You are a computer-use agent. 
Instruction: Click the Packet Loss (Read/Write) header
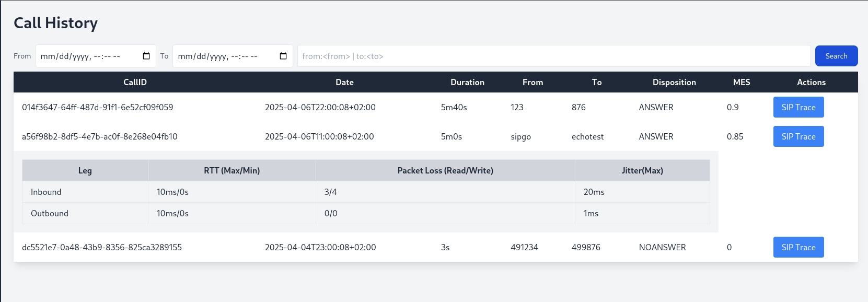(x=445, y=170)
